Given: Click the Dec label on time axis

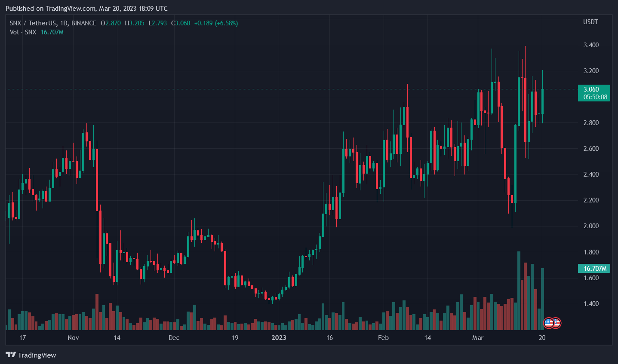Looking at the screenshot, I should [174, 338].
